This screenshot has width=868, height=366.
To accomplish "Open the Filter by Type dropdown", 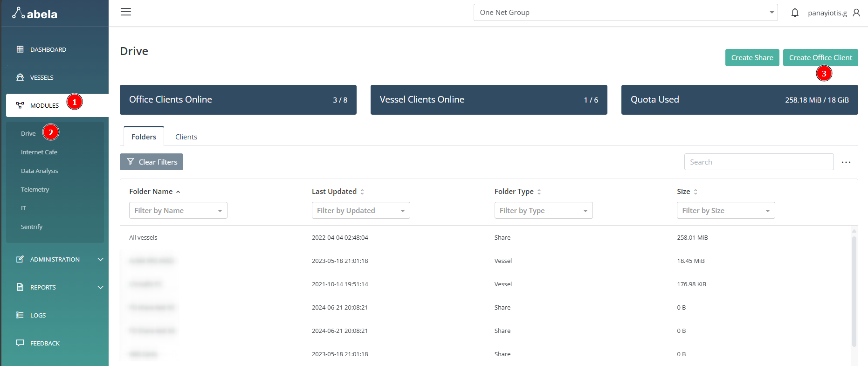I will pyautogui.click(x=544, y=210).
